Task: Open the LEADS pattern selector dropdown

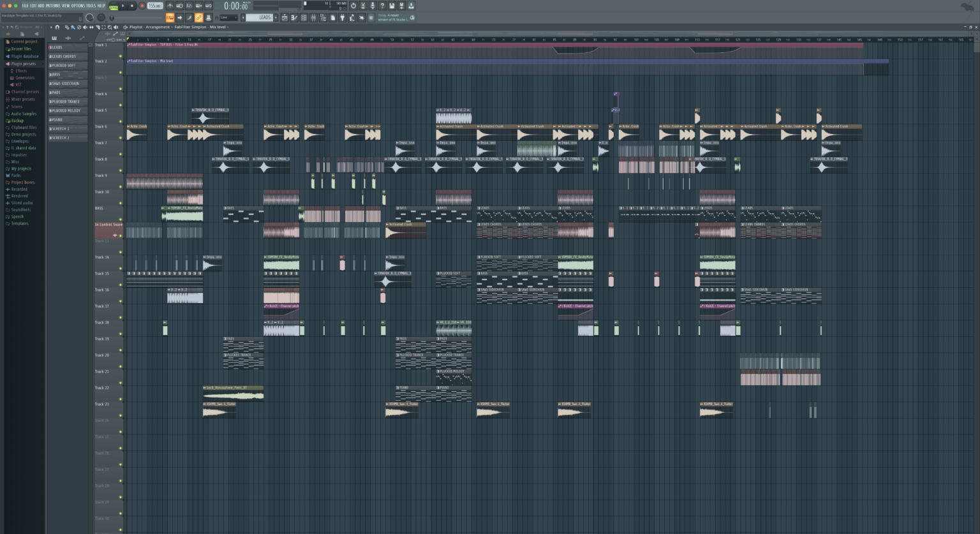Action: (x=260, y=17)
